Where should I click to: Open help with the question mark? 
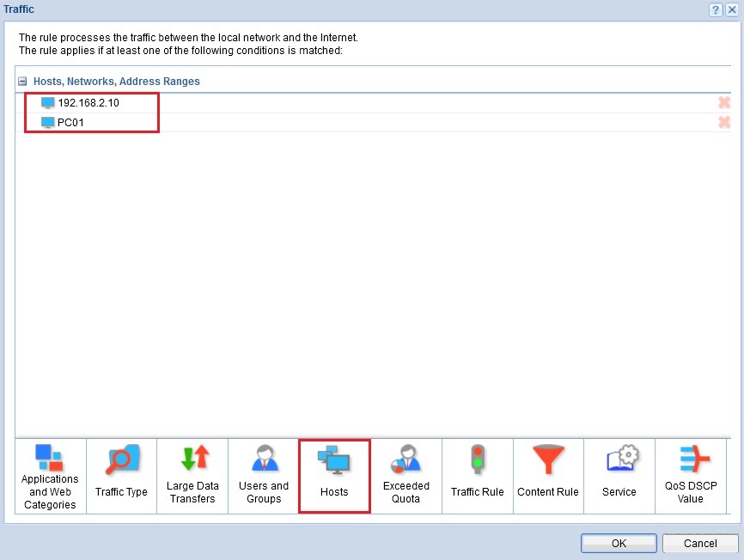click(x=715, y=9)
